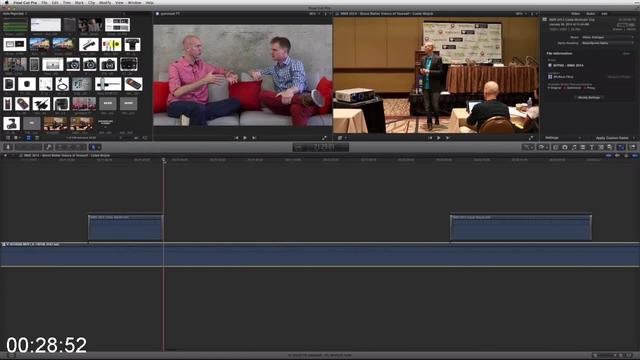Enter full screen from right viewer

pyautogui.click(x=531, y=138)
